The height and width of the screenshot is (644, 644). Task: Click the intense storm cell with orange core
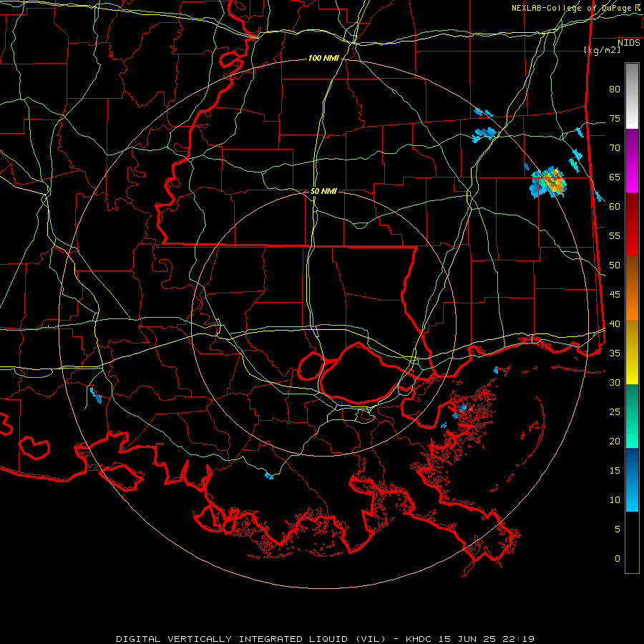coord(549,182)
